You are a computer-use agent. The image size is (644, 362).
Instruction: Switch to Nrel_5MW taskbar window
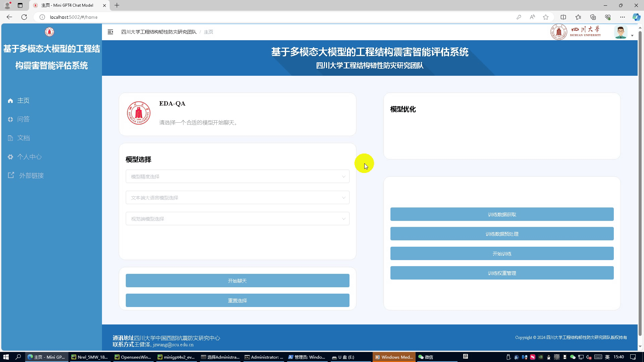point(90,357)
